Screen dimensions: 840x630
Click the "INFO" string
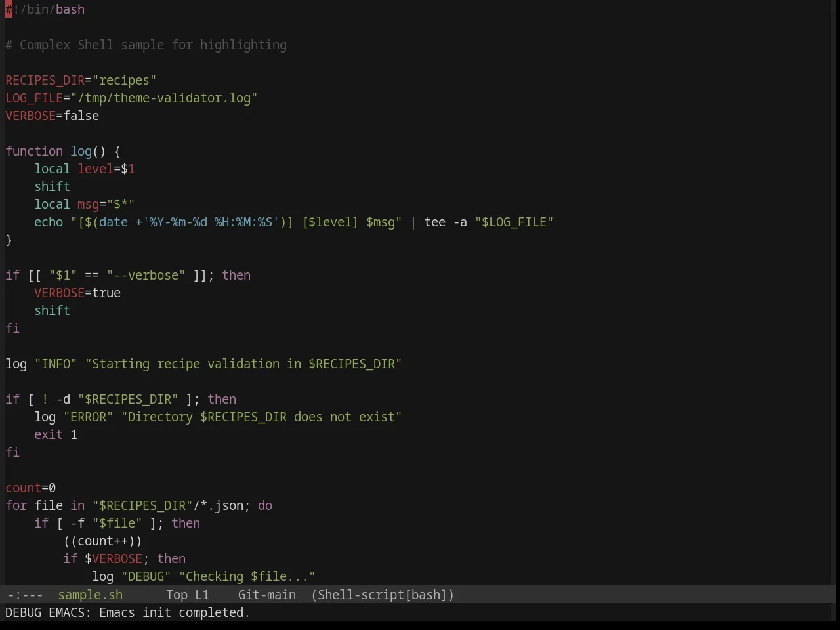point(56,364)
